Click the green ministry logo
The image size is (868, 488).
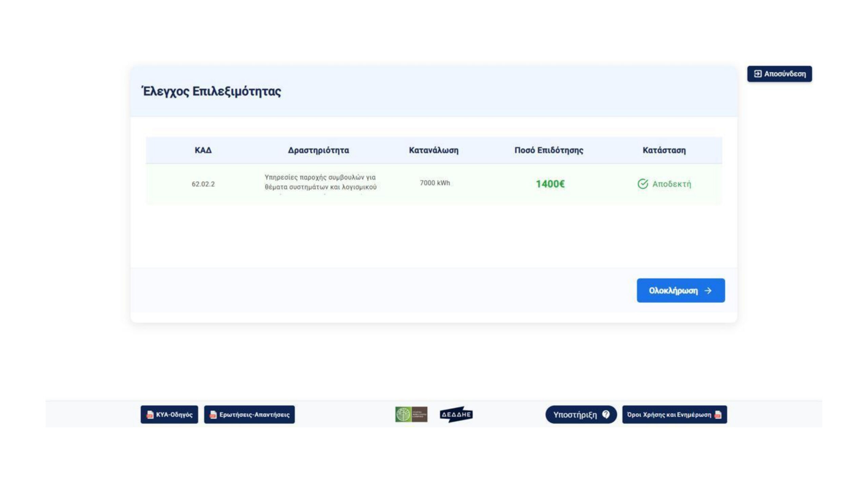click(411, 414)
